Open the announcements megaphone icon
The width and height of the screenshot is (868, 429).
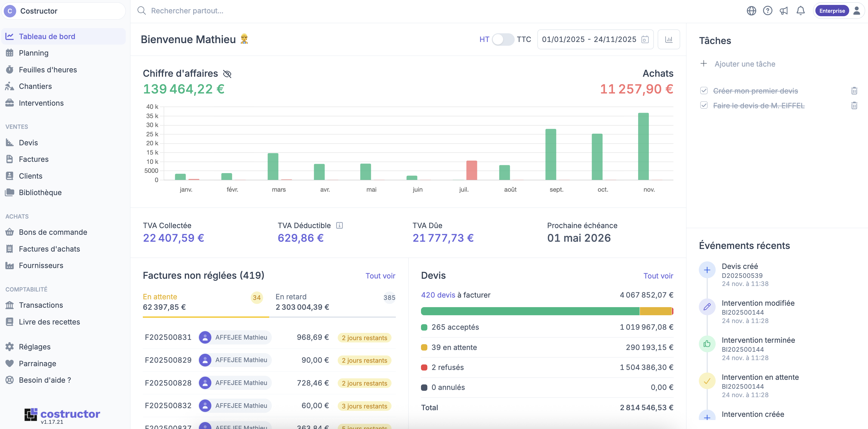point(784,11)
